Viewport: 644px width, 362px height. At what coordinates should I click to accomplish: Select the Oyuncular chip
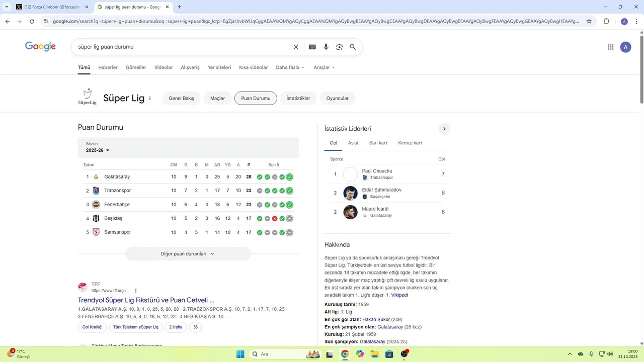(337, 98)
